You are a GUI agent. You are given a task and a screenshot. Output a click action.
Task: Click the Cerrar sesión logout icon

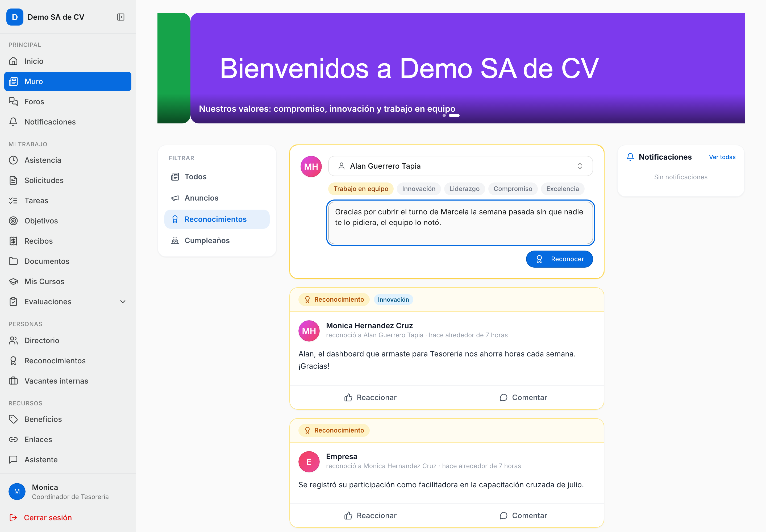coord(13,517)
